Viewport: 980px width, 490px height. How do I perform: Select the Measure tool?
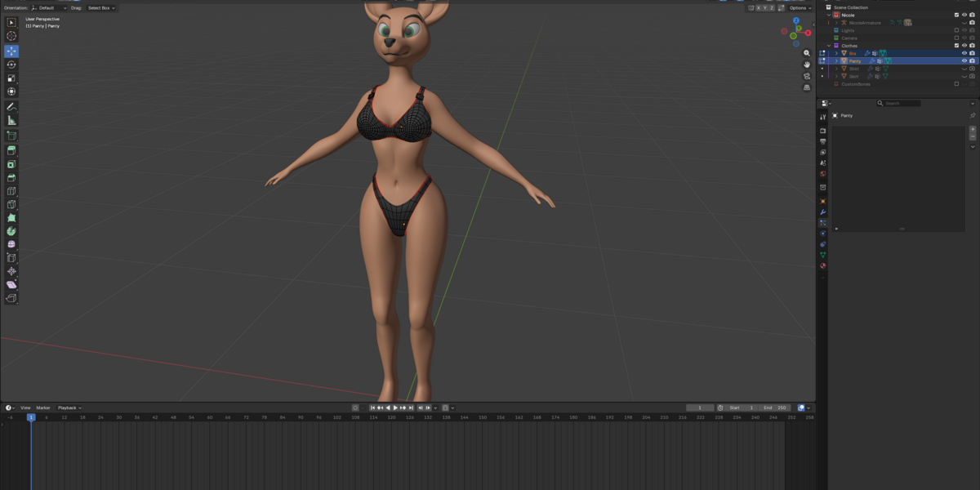(x=11, y=120)
